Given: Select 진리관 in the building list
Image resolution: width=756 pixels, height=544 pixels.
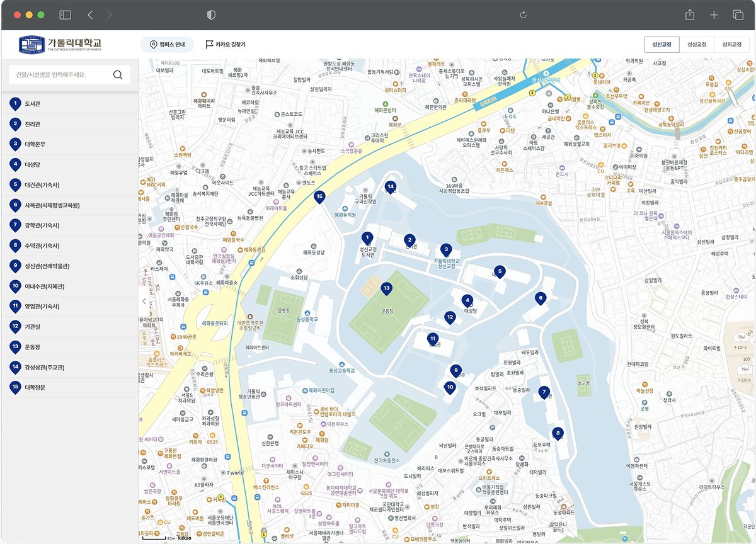Looking at the screenshot, I should (69, 124).
